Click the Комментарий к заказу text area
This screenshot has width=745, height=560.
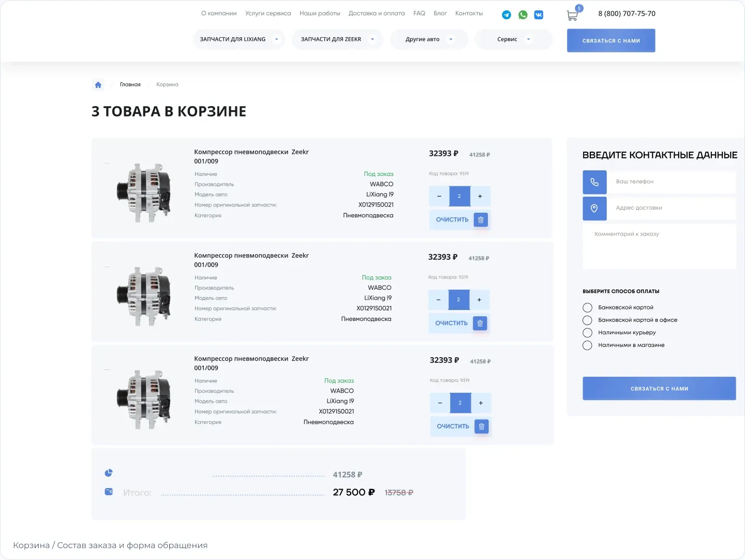tap(659, 246)
